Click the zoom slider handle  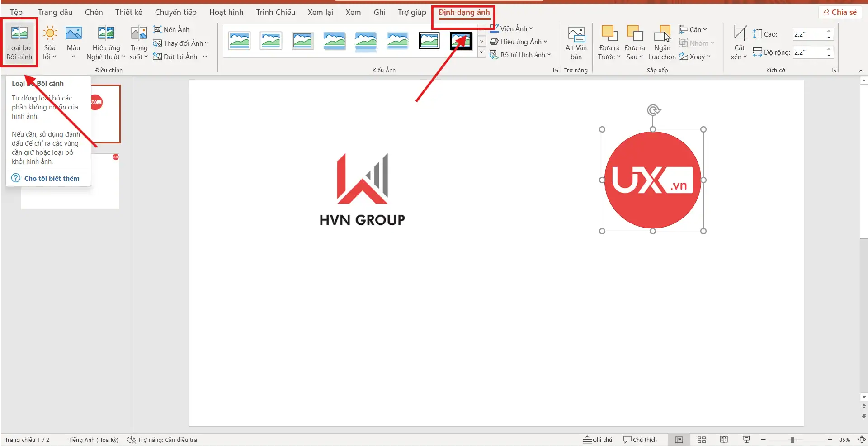point(793,440)
